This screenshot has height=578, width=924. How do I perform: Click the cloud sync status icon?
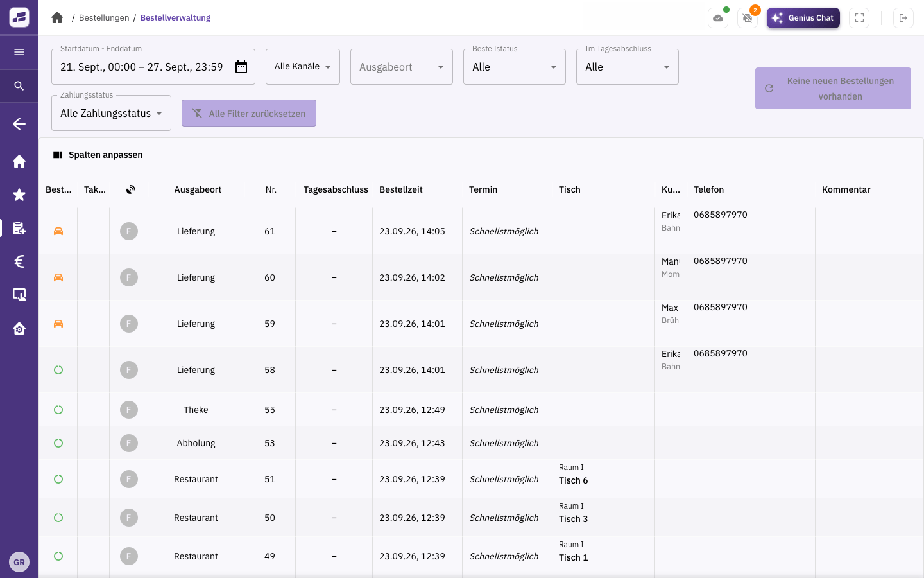[x=718, y=18]
